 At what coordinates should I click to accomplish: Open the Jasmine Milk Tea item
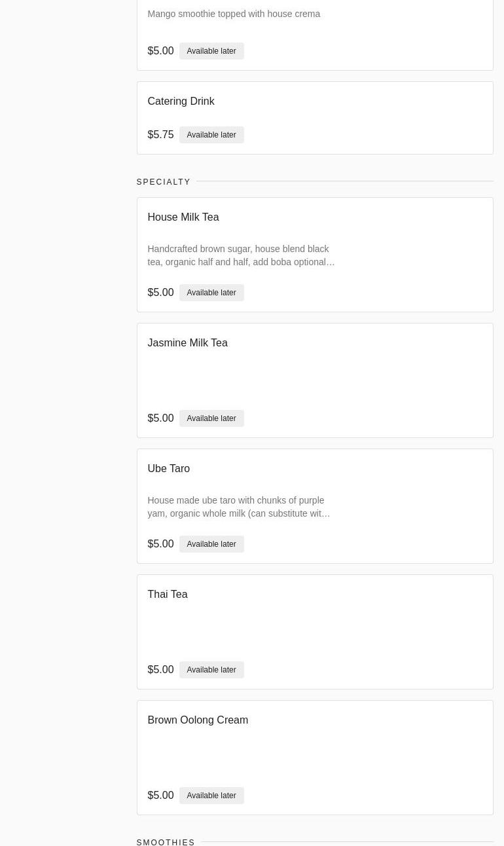coord(187,343)
